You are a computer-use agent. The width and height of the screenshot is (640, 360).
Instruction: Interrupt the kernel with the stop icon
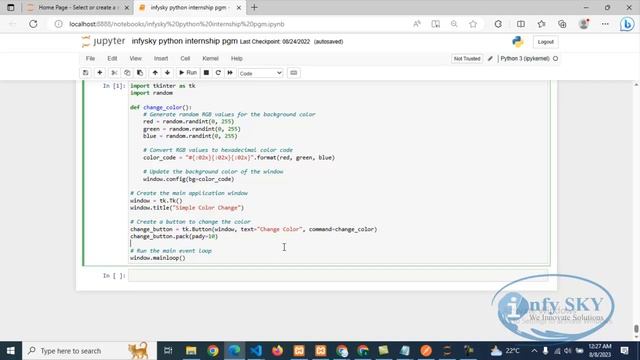pos(206,73)
